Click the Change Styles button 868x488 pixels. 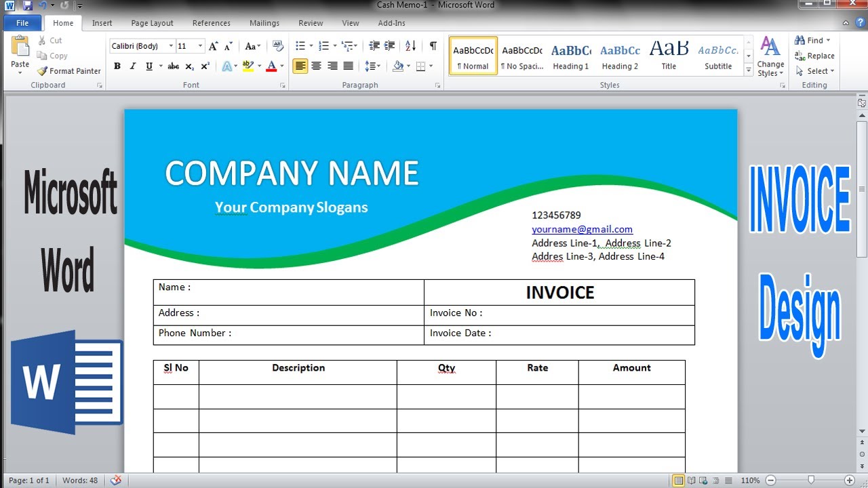point(770,57)
